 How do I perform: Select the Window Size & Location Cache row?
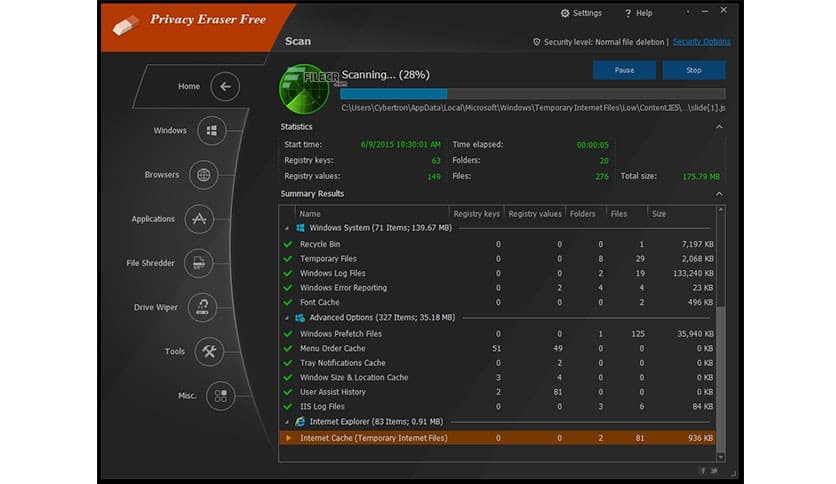tap(497, 377)
